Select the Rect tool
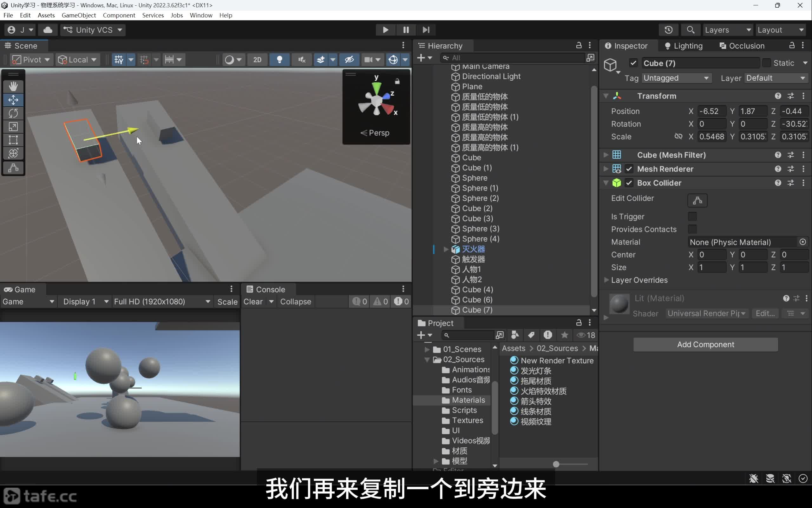Viewport: 812px width, 508px height. pos(13,140)
